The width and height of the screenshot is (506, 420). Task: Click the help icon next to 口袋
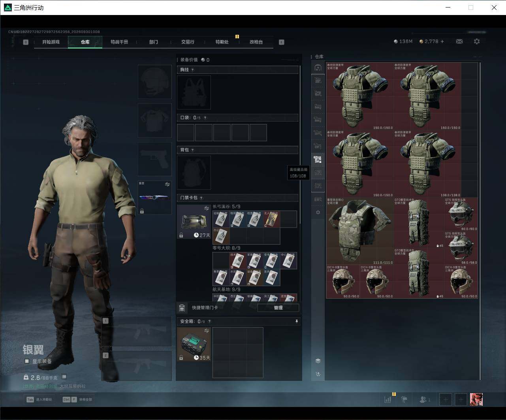205,118
